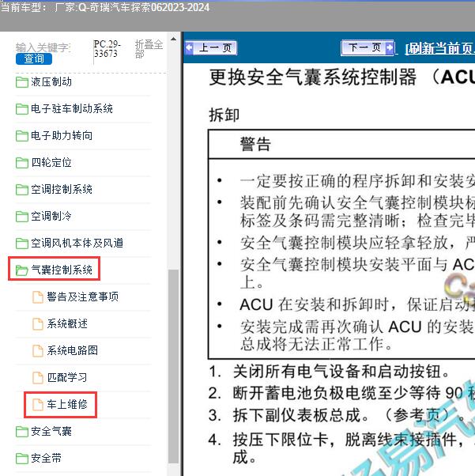Expand the 安全带 folder

click(46, 458)
